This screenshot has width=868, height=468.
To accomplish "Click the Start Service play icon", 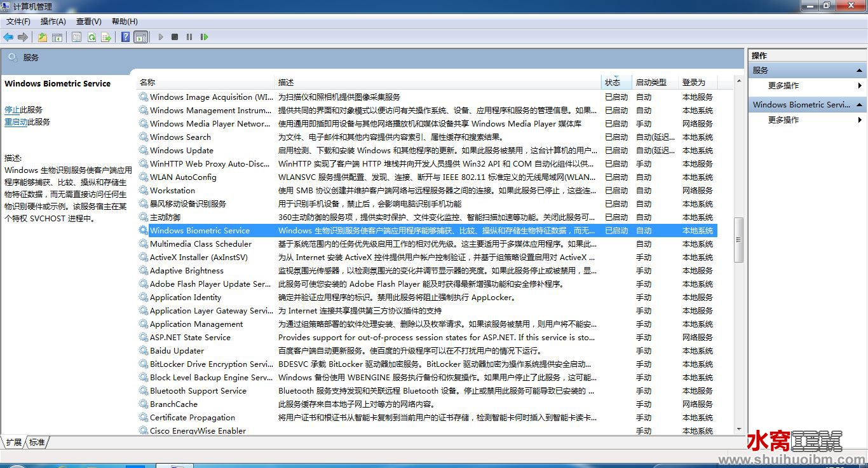I will [161, 38].
